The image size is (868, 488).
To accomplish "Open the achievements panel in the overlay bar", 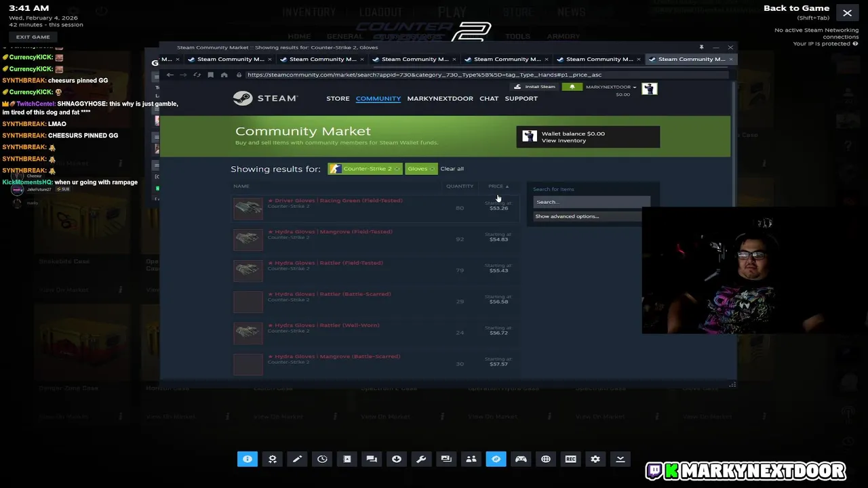I will tap(273, 459).
